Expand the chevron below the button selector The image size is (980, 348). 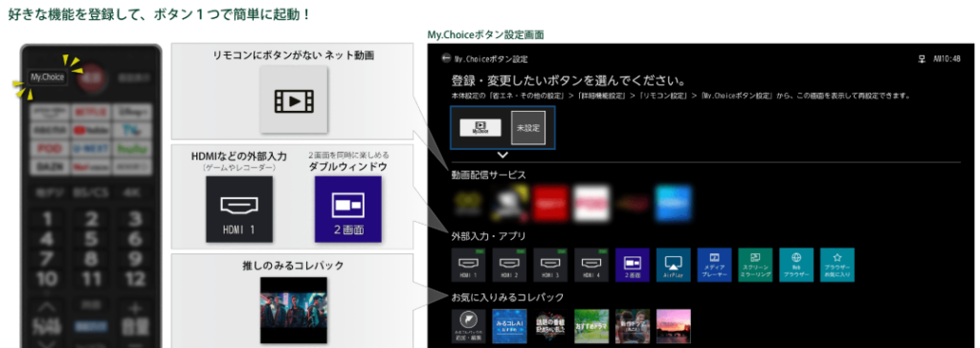tap(502, 154)
